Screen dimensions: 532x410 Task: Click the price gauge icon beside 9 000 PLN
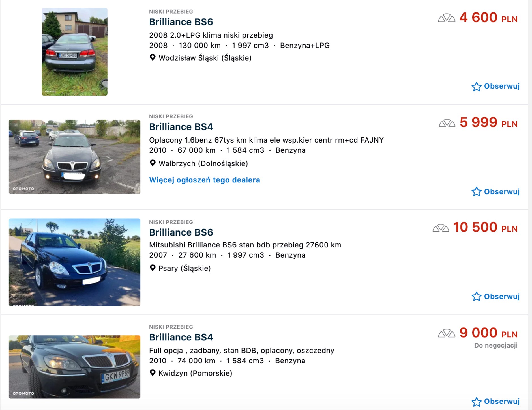click(447, 333)
